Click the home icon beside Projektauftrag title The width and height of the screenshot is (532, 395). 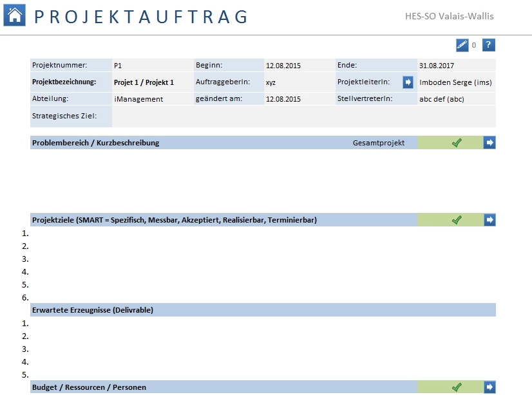point(15,15)
